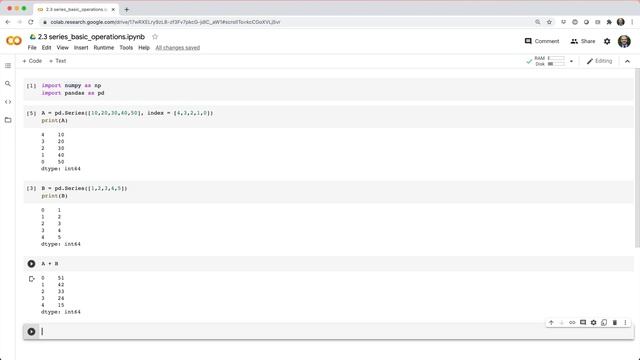This screenshot has height=360, width=640.
Task: Open the browser zoom magnifier icon
Action: pos(538,22)
